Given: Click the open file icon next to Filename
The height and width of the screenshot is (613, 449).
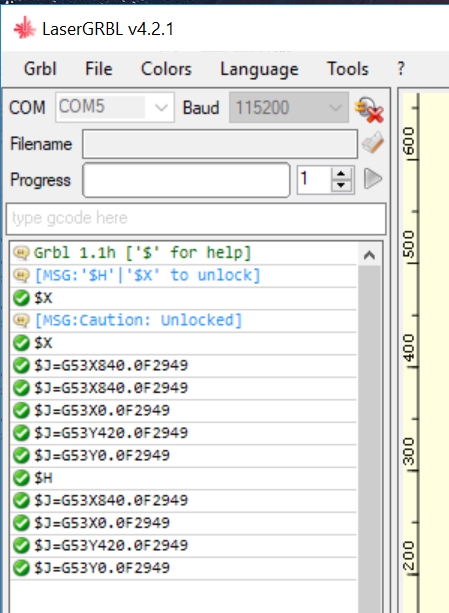Looking at the screenshot, I should click(372, 142).
